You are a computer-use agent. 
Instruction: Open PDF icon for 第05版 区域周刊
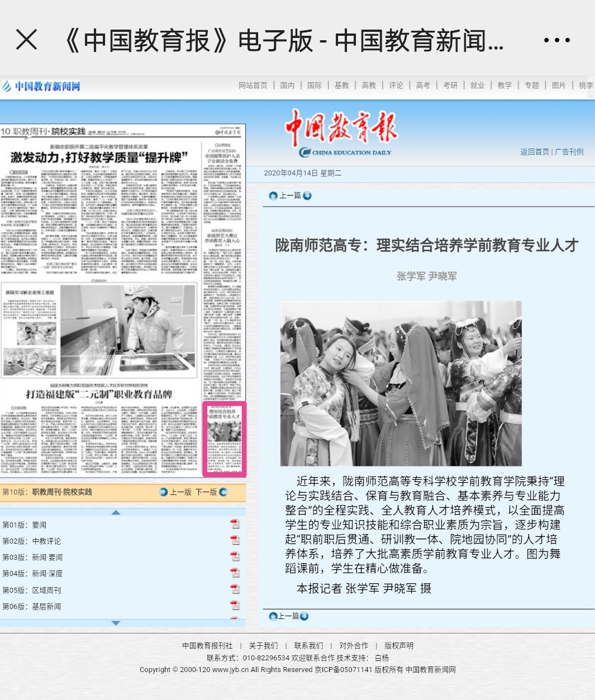235,589
